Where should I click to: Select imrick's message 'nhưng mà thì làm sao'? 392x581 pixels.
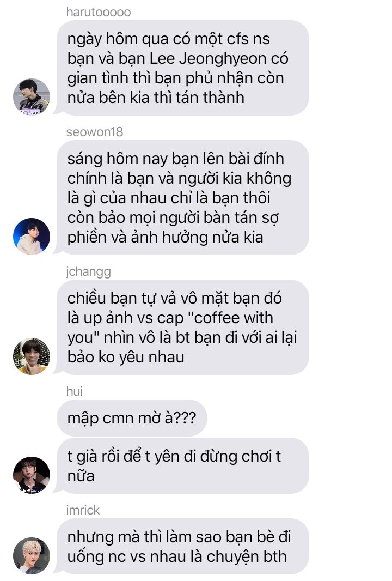coord(182,547)
